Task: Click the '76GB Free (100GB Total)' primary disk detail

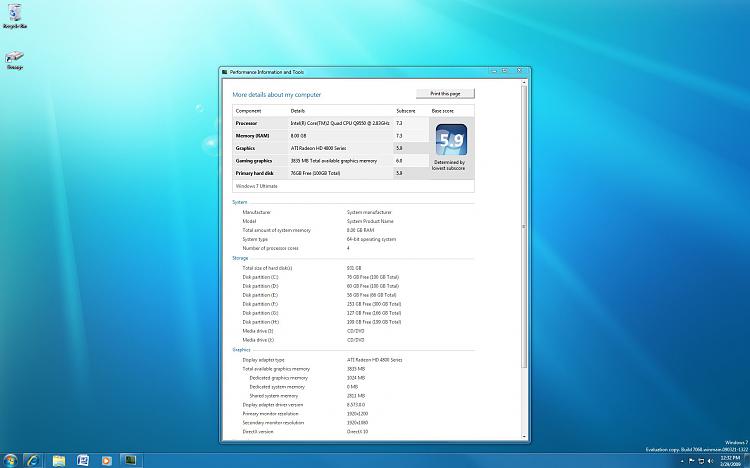Action: [315, 173]
